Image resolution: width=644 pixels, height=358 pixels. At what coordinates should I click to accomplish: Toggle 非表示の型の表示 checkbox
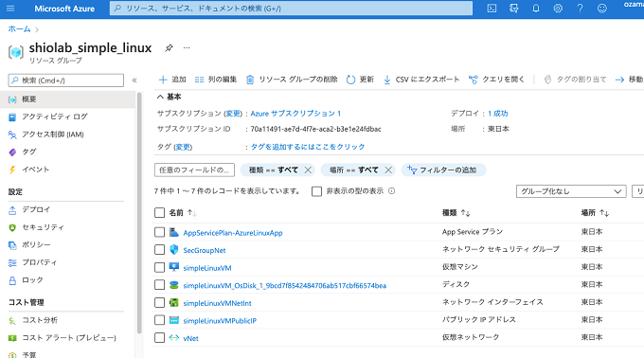(x=316, y=191)
